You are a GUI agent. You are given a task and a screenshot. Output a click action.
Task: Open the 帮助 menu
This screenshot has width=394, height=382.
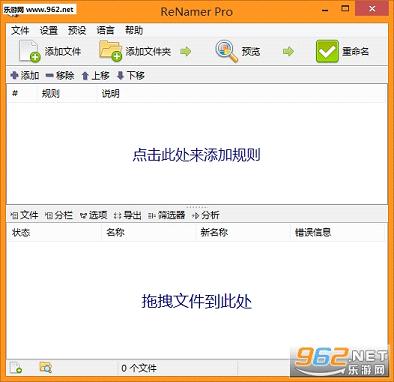tap(134, 31)
